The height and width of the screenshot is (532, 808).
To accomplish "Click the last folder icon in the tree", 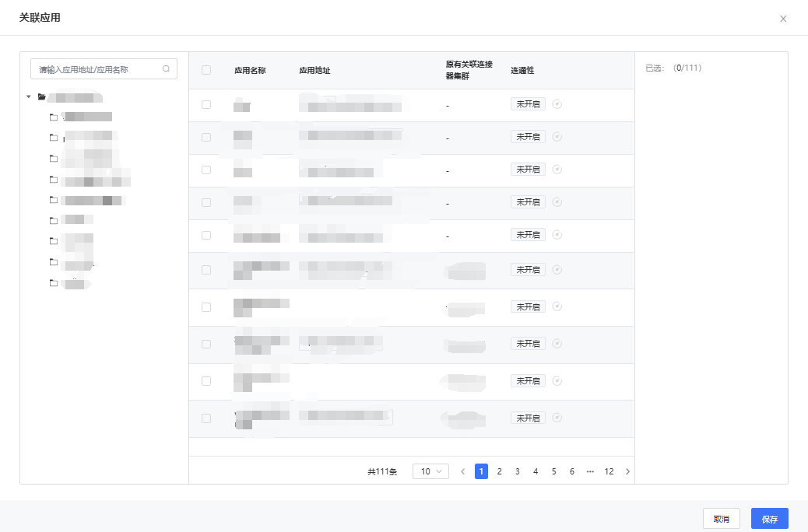I will point(54,283).
